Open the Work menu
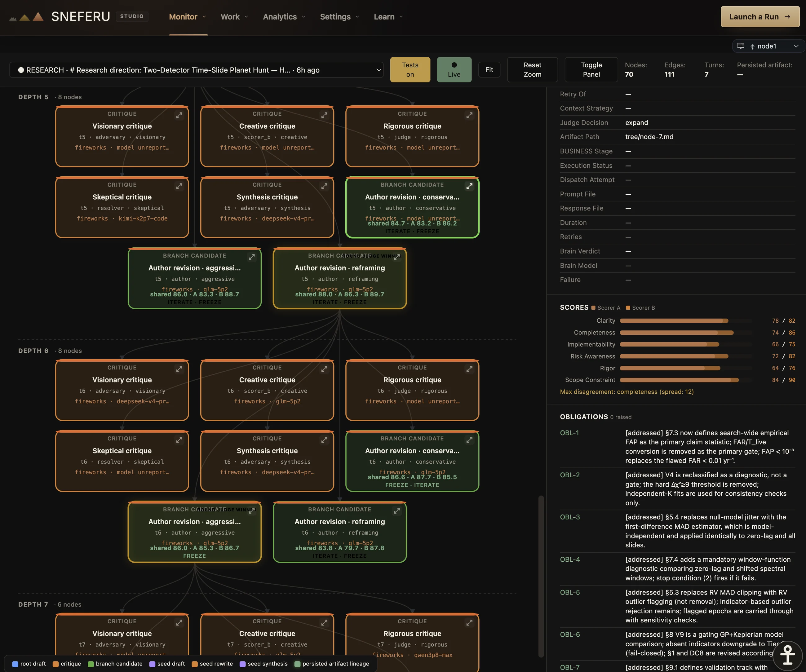This screenshot has width=806, height=672. (x=234, y=17)
